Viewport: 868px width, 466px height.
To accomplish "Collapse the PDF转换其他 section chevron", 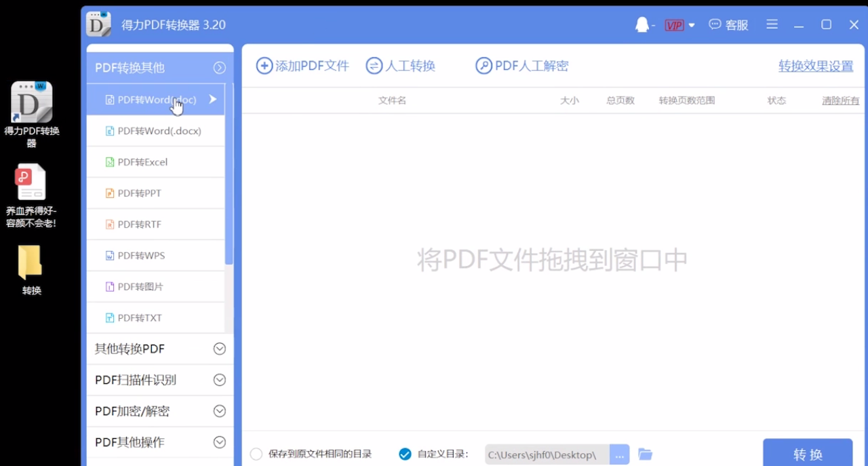I will point(219,68).
